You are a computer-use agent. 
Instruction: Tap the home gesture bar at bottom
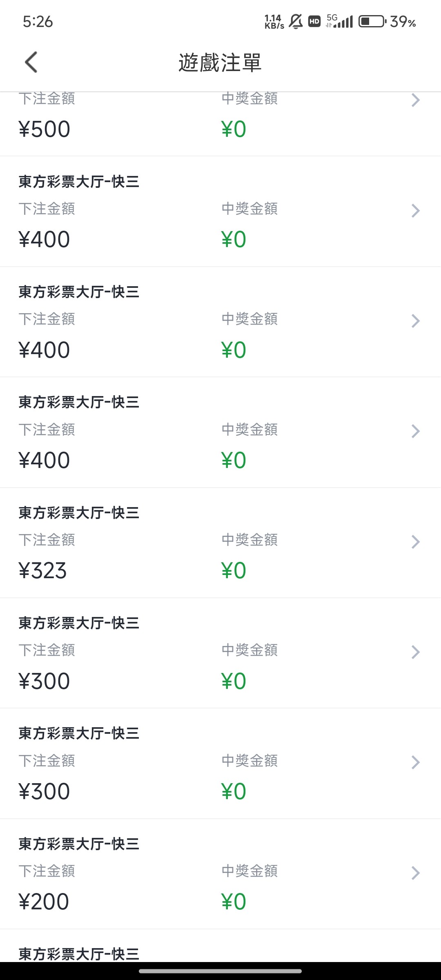[220, 971]
